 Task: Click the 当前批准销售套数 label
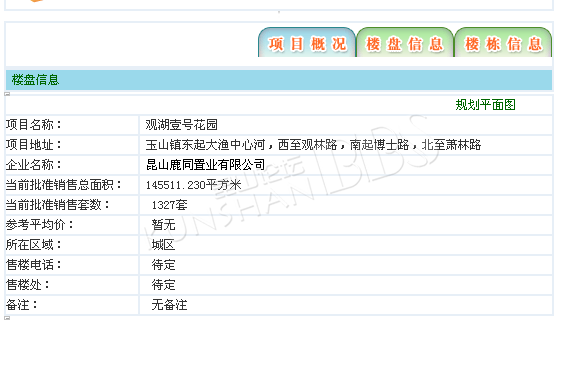(x=58, y=205)
